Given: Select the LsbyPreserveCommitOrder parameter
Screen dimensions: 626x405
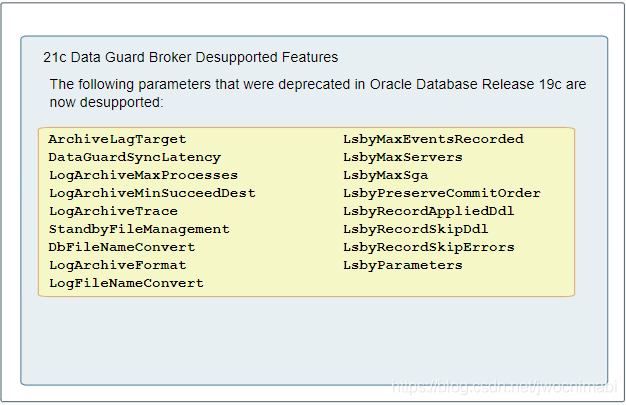Looking at the screenshot, I should pos(442,193).
